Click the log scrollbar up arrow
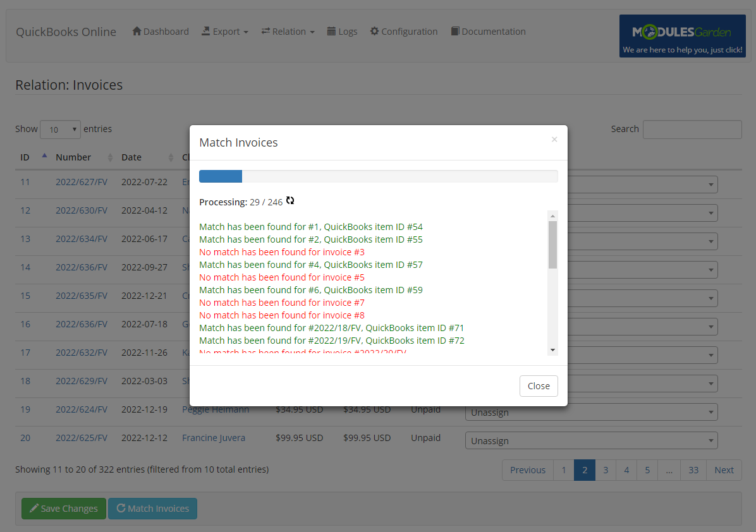756x532 pixels. pos(552,216)
